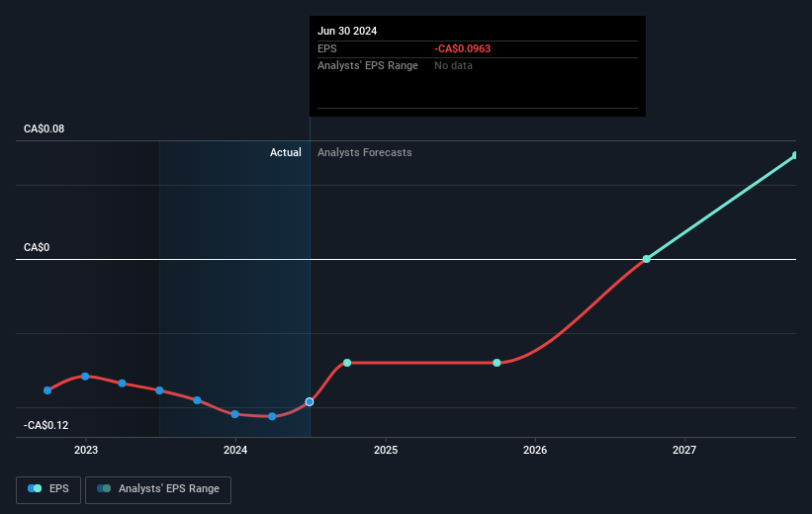Click the first teal forecast point after mid-2024
Viewport: 812px width, 514px height.
(347, 363)
